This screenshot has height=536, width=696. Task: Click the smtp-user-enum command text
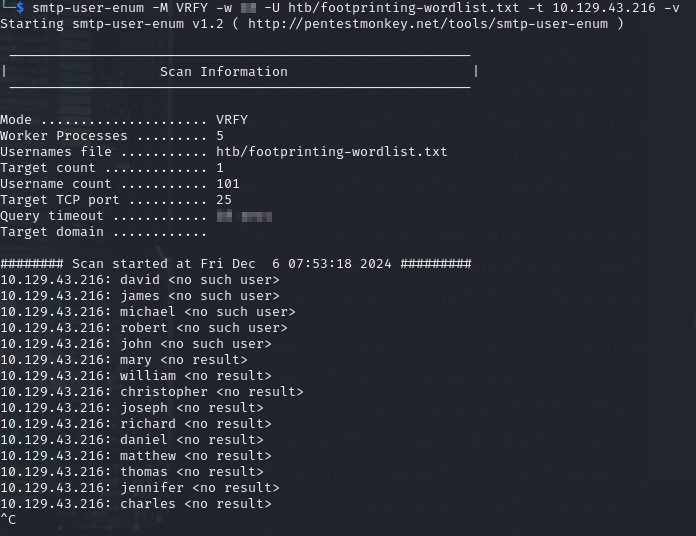tap(88, 8)
